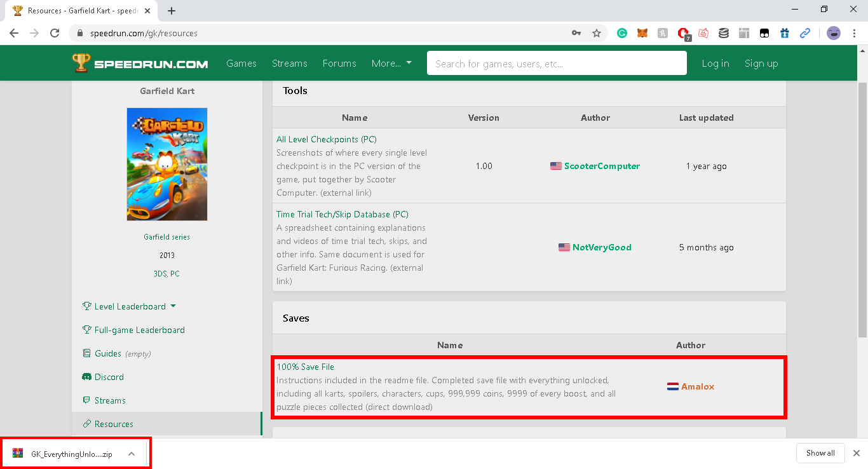Image resolution: width=868 pixels, height=469 pixels.
Task: Click Sign up
Action: point(761,64)
